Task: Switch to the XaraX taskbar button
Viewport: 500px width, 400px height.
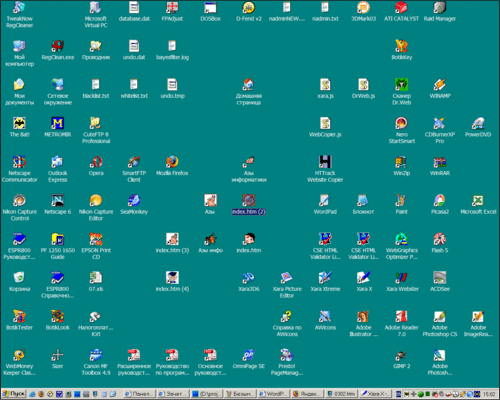Action: [376, 394]
